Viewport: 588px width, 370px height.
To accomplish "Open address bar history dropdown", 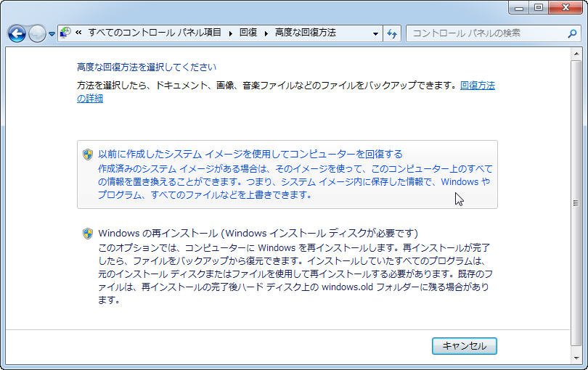I will click(x=375, y=34).
